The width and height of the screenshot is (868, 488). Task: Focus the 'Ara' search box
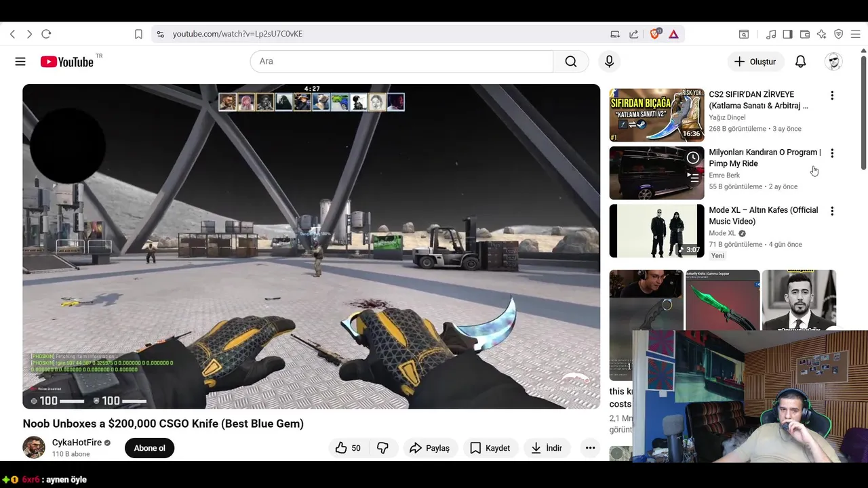(x=401, y=62)
